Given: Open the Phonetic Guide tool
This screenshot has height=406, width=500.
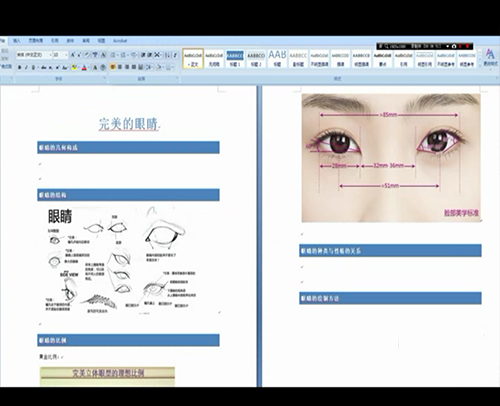Looking at the screenshot, I should coord(95,55).
